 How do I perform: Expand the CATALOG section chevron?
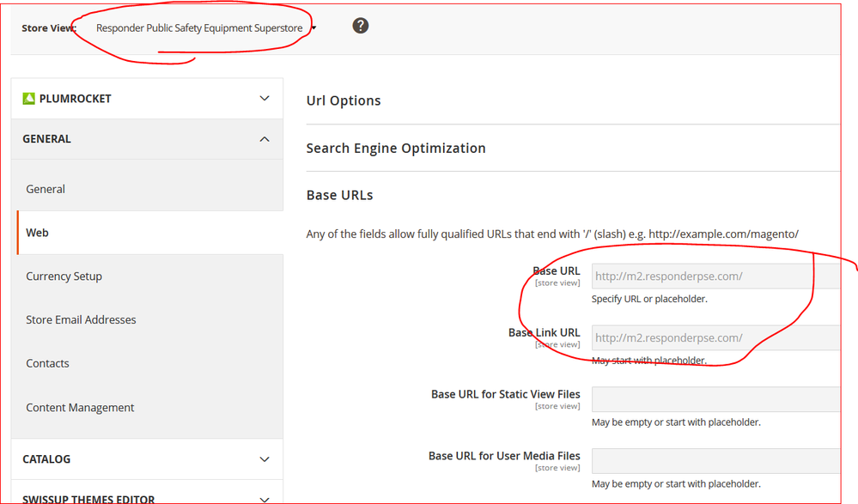(x=265, y=459)
